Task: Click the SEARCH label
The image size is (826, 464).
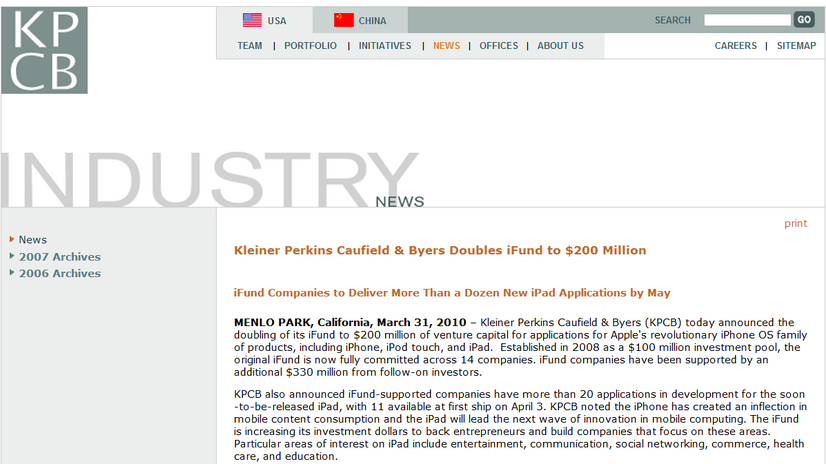Action: [x=672, y=20]
